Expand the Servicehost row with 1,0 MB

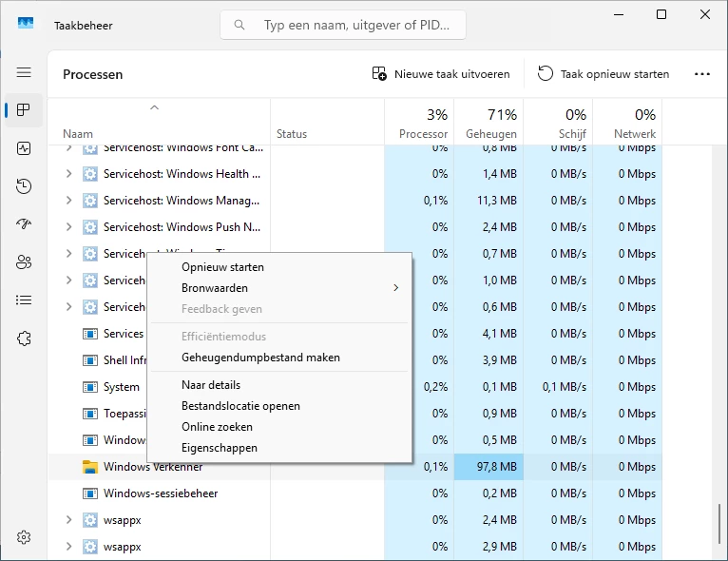point(68,280)
